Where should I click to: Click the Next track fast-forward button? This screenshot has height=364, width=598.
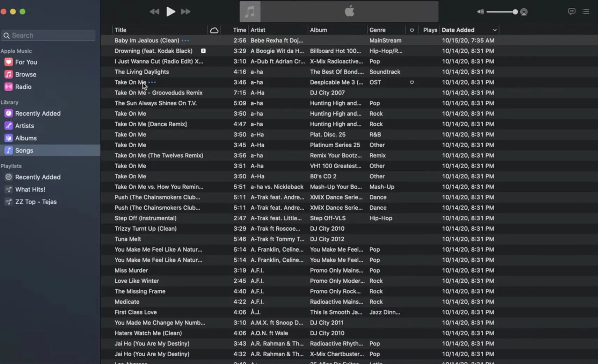185,12
